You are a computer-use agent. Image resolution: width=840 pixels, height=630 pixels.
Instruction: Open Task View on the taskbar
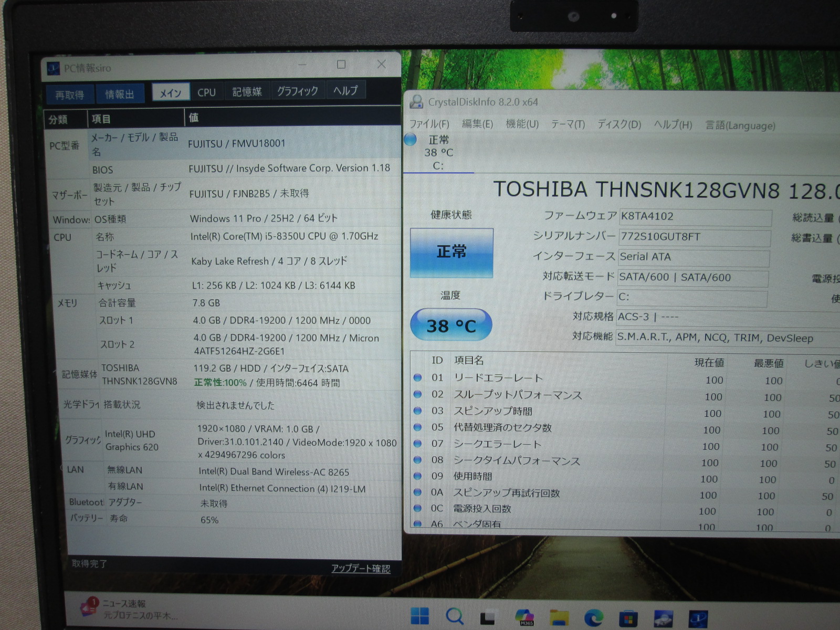pos(489,617)
